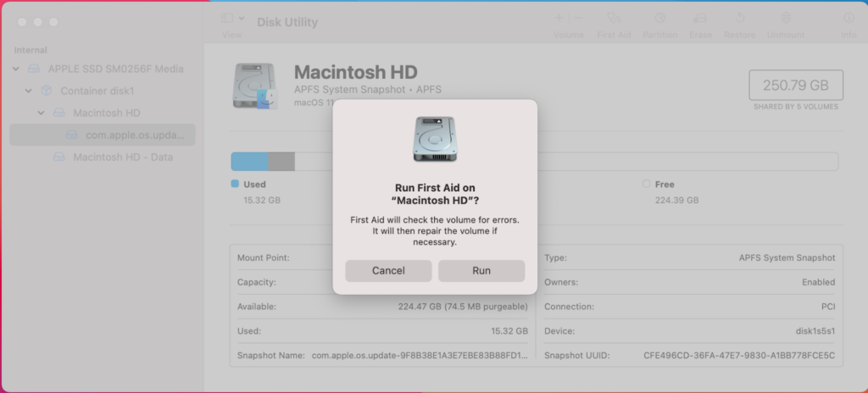Cancel the First Aid dialog
868x393 pixels.
pos(388,271)
